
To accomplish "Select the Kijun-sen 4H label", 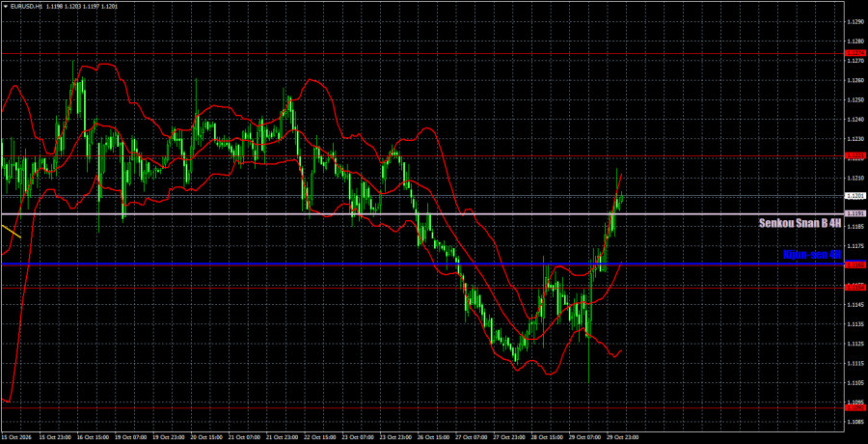I will pyautogui.click(x=812, y=255).
